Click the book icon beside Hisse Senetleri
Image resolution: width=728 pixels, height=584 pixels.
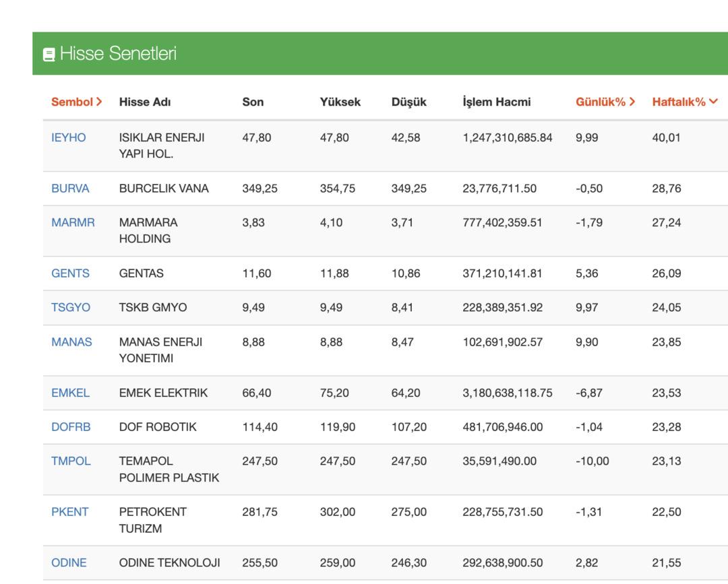[49, 53]
